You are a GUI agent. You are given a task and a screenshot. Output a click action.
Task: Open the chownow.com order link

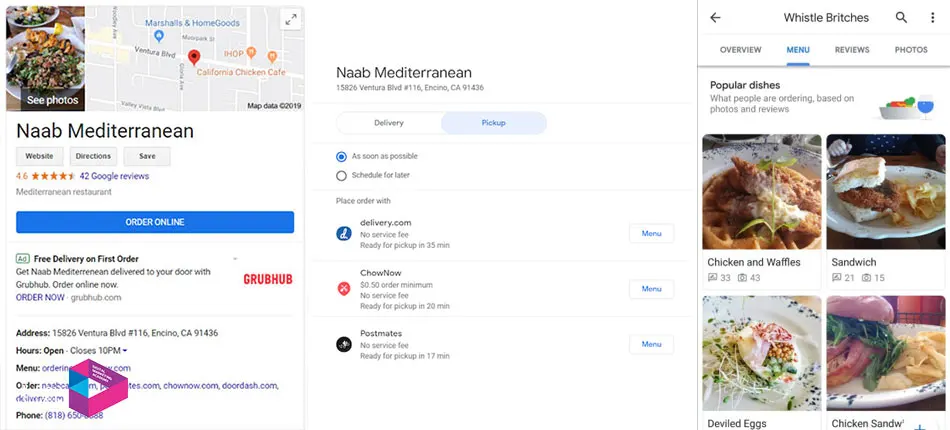click(x=190, y=385)
